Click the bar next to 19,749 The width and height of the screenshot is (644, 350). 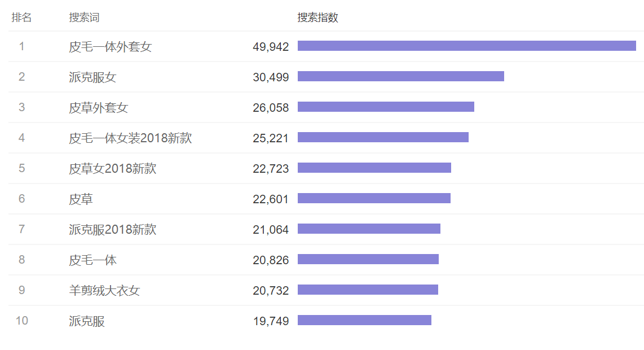point(364,320)
